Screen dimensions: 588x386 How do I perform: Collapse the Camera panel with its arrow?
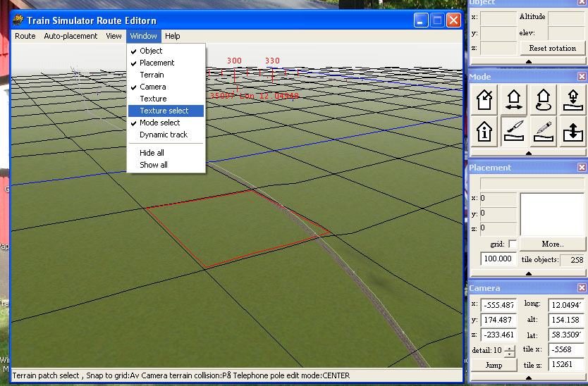click(528, 378)
